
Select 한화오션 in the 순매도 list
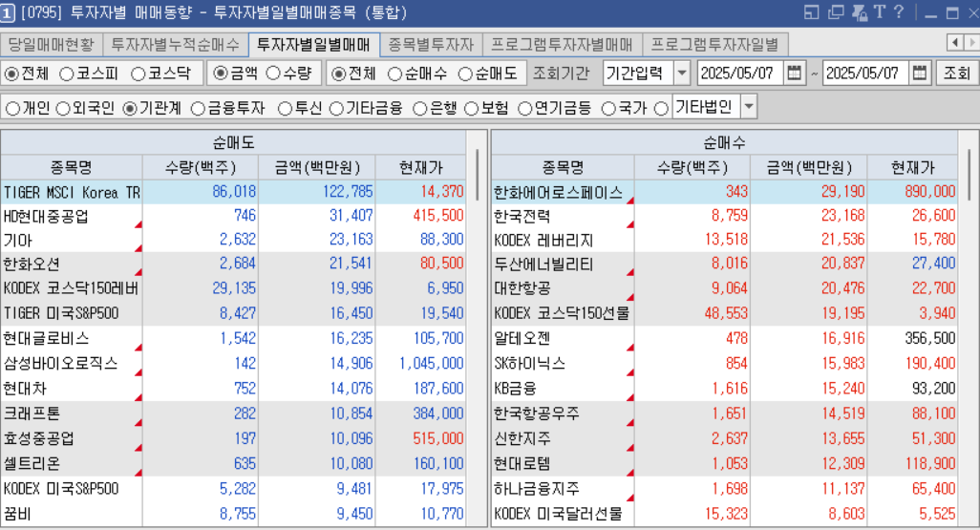coord(32,264)
